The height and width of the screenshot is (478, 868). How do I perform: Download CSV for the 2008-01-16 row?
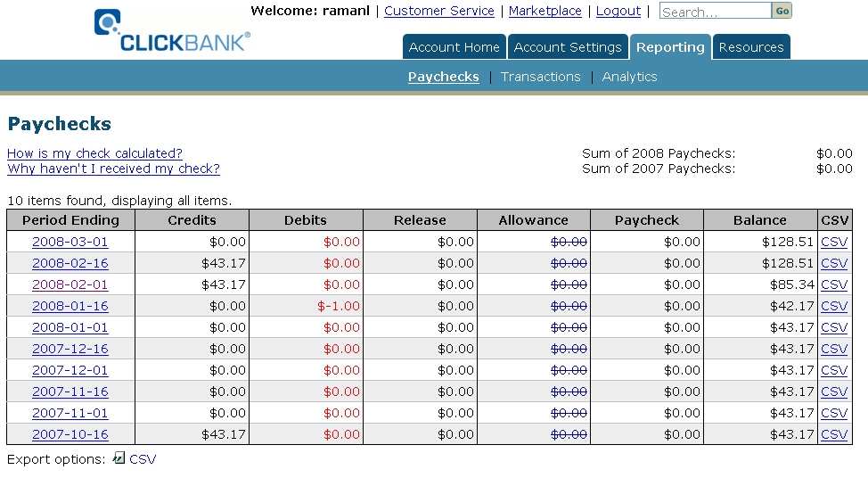[x=834, y=306]
